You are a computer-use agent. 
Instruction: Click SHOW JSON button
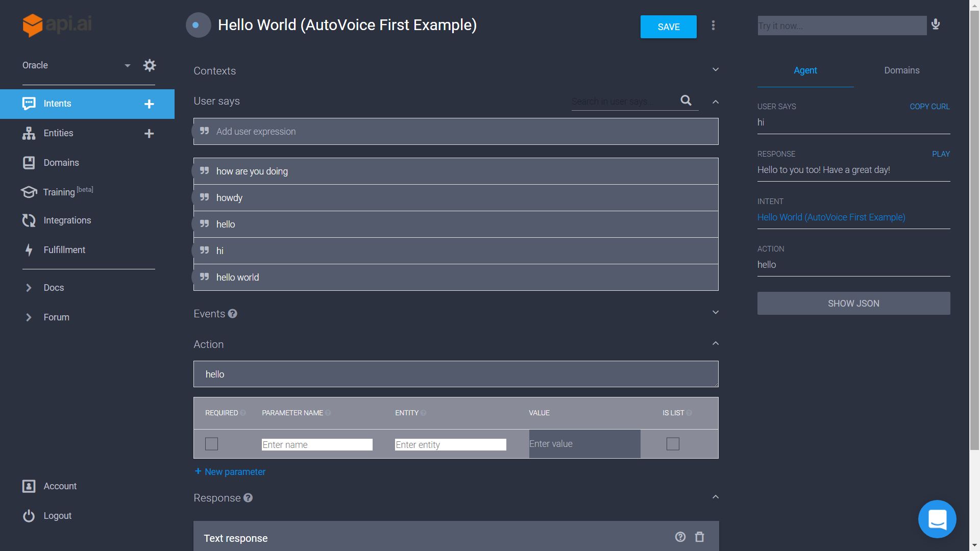click(854, 304)
